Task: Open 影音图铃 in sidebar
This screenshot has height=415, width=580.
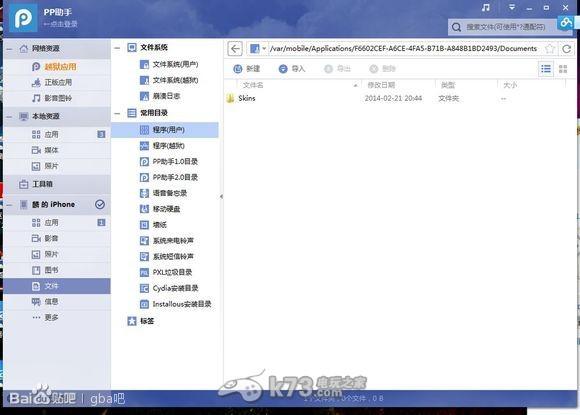Action: pyautogui.click(x=57, y=98)
